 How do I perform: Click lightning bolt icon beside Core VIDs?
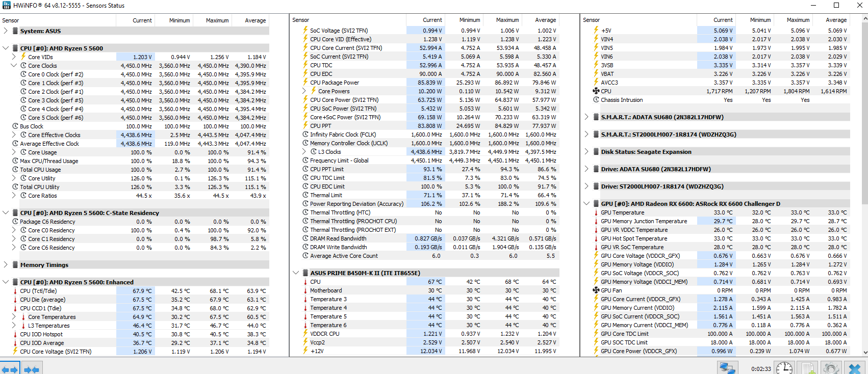click(23, 57)
